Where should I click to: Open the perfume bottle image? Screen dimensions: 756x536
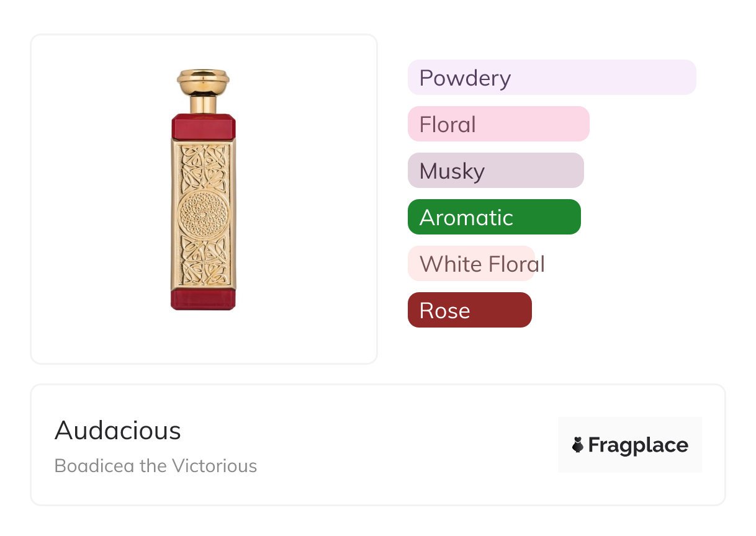[203, 190]
